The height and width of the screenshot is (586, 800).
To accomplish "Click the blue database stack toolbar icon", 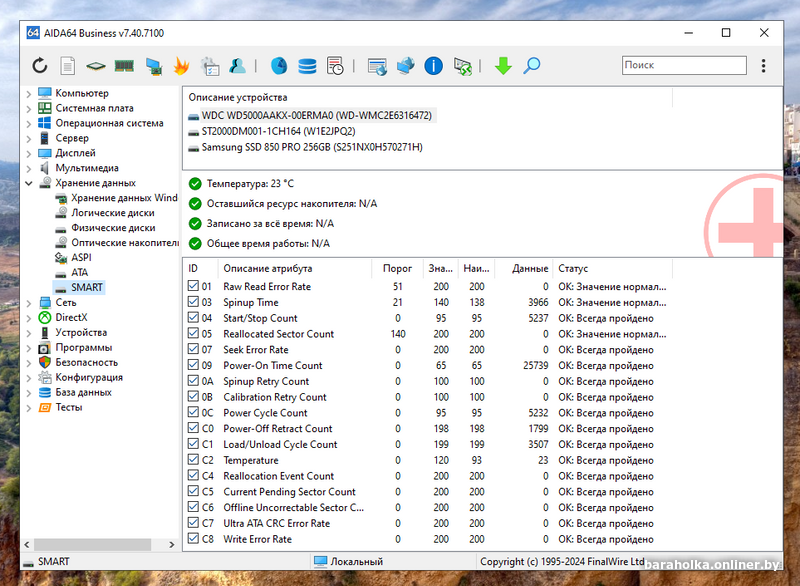I will [x=307, y=66].
